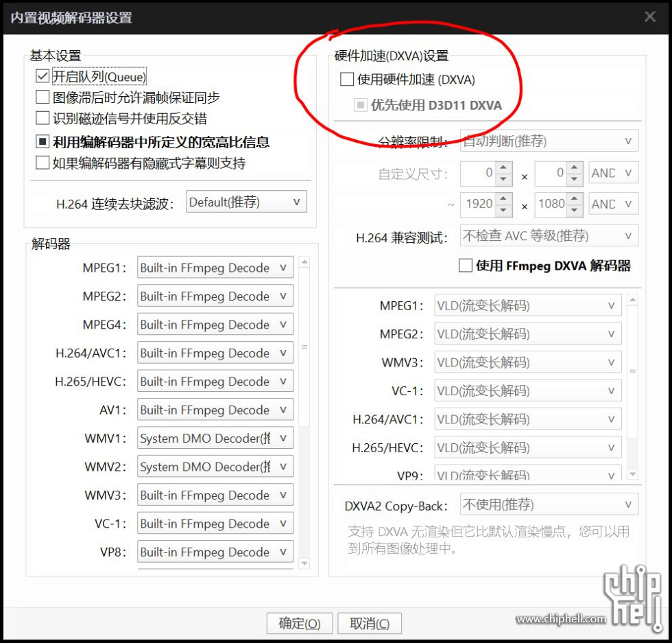Enable 如果编解码器有隐藏式字幕则支持 checkbox
Image resolution: width=672 pixels, height=643 pixels.
tap(42, 163)
